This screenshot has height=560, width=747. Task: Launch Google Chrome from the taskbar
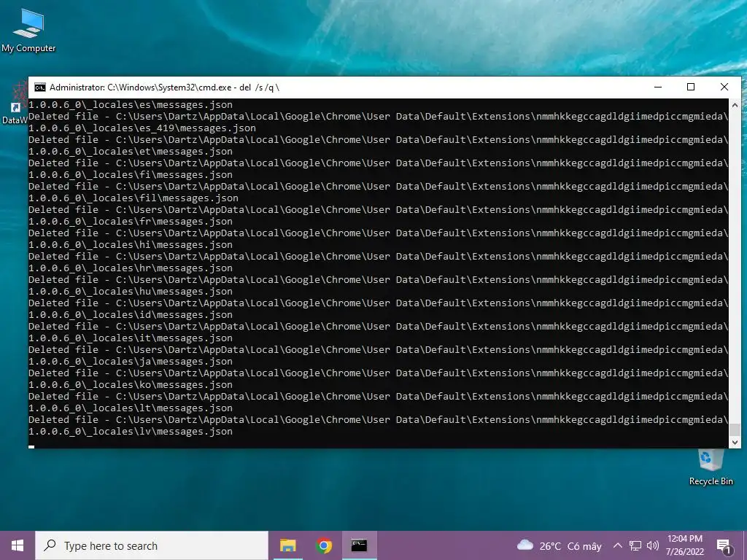(323, 545)
